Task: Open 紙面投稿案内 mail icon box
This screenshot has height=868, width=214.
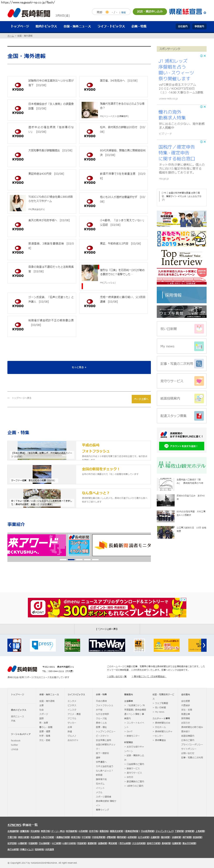Action: point(181,398)
